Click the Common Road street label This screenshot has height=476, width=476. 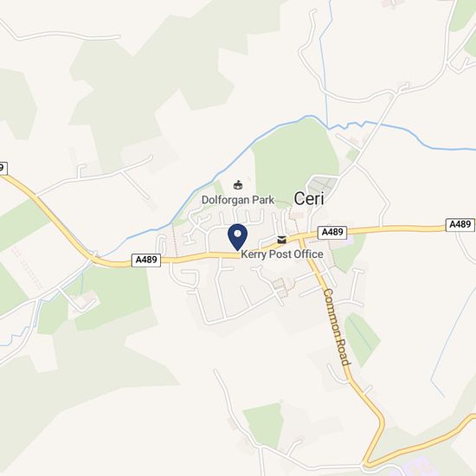337,327
